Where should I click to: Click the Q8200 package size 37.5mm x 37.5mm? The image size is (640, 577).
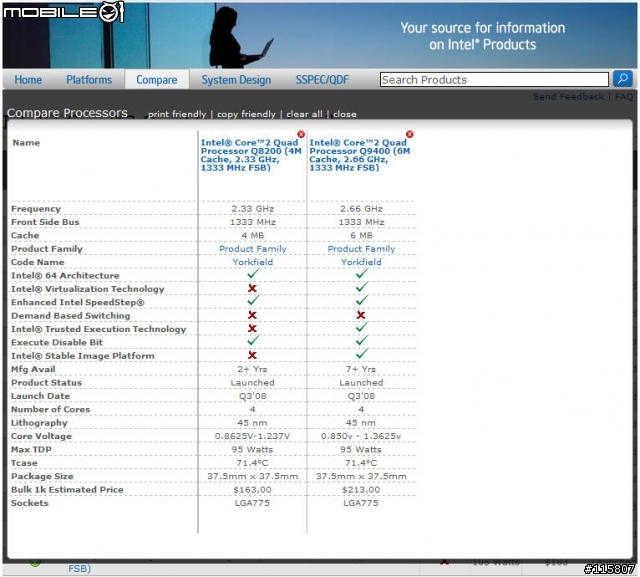point(253,476)
